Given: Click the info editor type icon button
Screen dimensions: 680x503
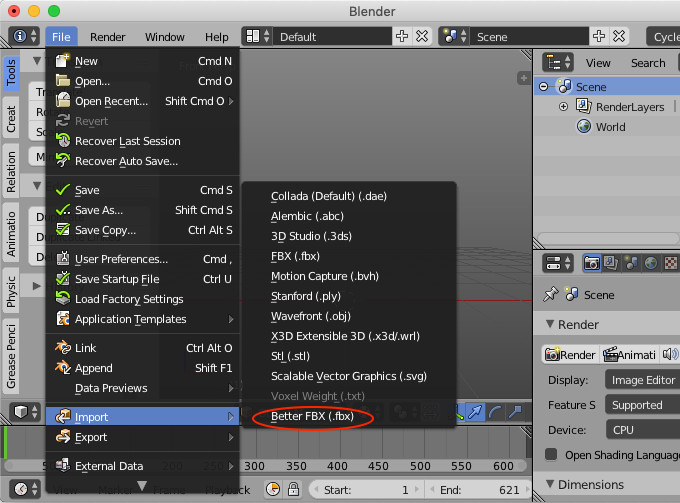Looking at the screenshot, I should click(24, 36).
